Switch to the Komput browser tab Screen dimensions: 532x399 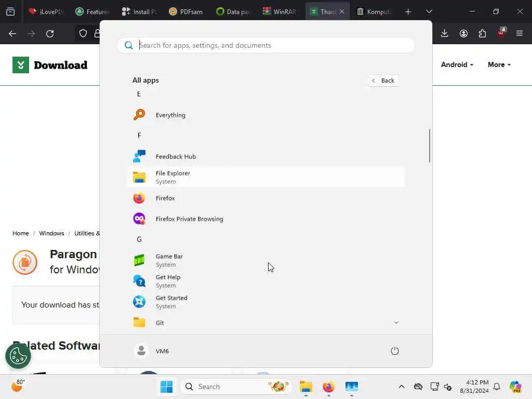pos(374,12)
